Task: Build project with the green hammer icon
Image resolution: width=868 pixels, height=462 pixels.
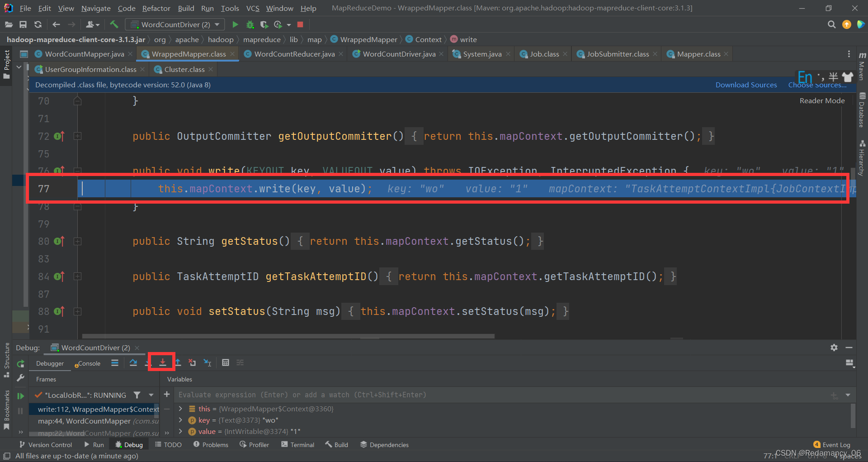Action: pos(114,24)
